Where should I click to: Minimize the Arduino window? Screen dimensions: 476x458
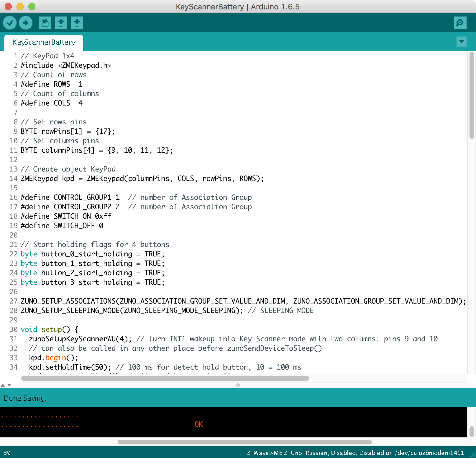point(20,6)
